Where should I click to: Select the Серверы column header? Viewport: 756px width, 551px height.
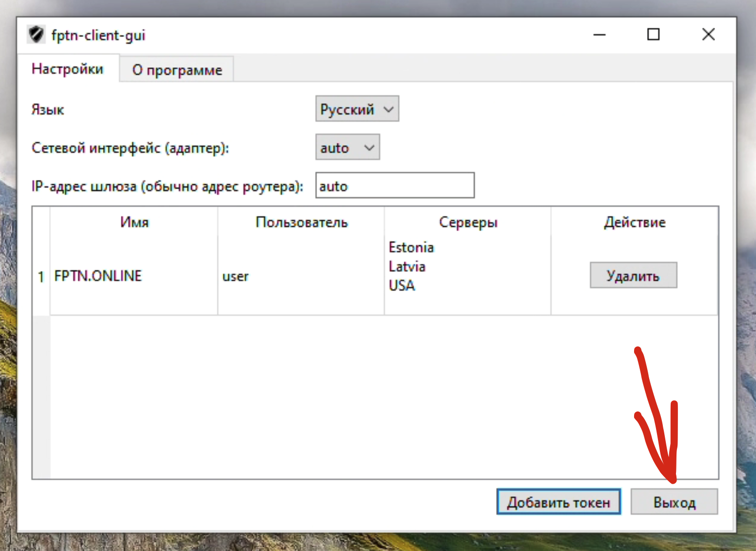click(x=468, y=222)
